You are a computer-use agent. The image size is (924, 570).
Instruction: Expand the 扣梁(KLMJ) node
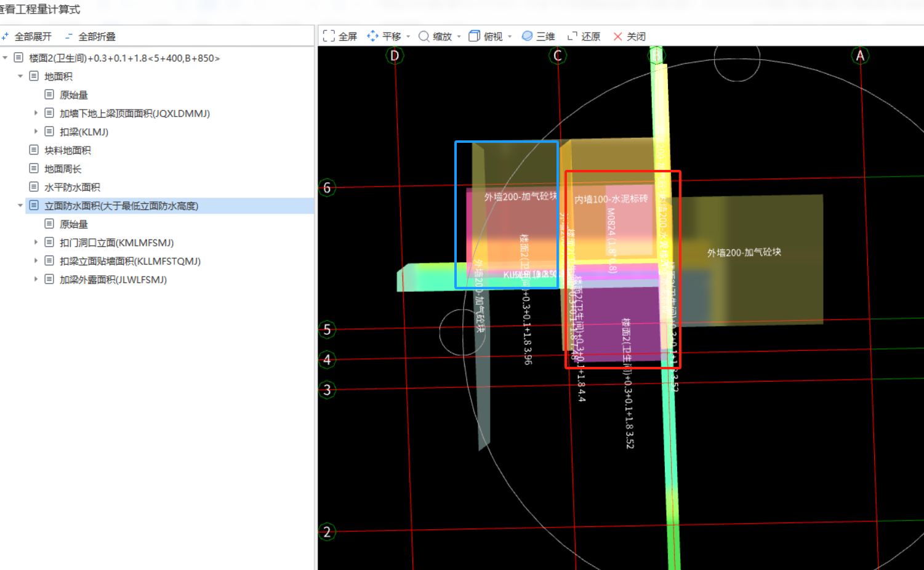point(36,132)
